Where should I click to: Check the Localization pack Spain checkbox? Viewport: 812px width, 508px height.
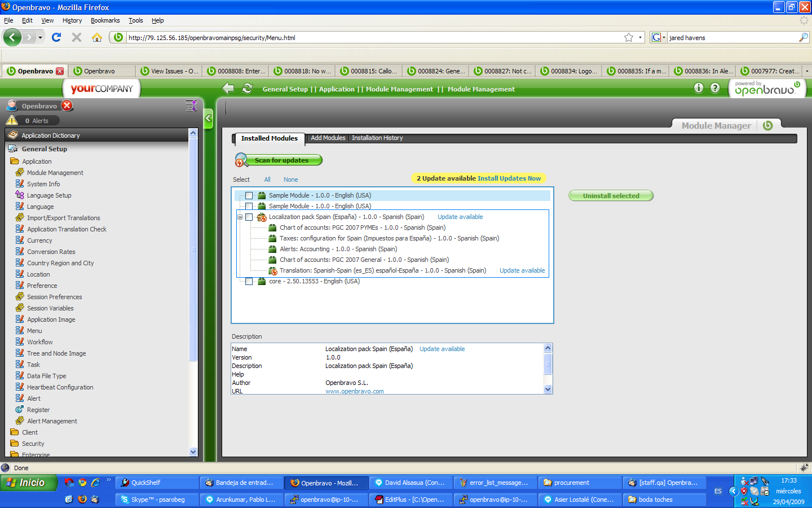(x=249, y=217)
